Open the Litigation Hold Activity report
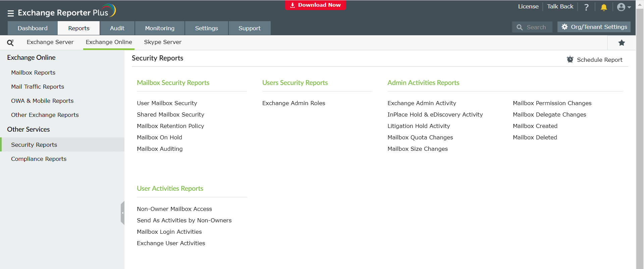The image size is (644, 269). tap(419, 126)
